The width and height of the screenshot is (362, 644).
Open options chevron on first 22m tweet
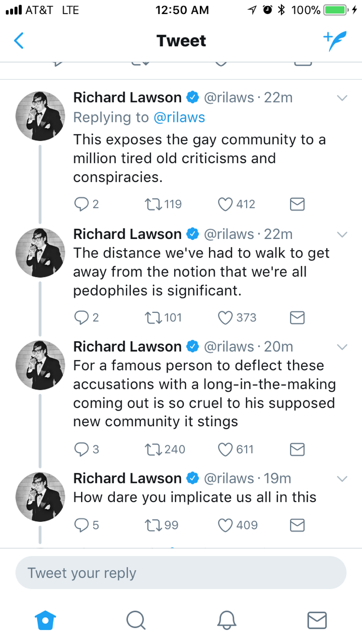click(x=342, y=98)
